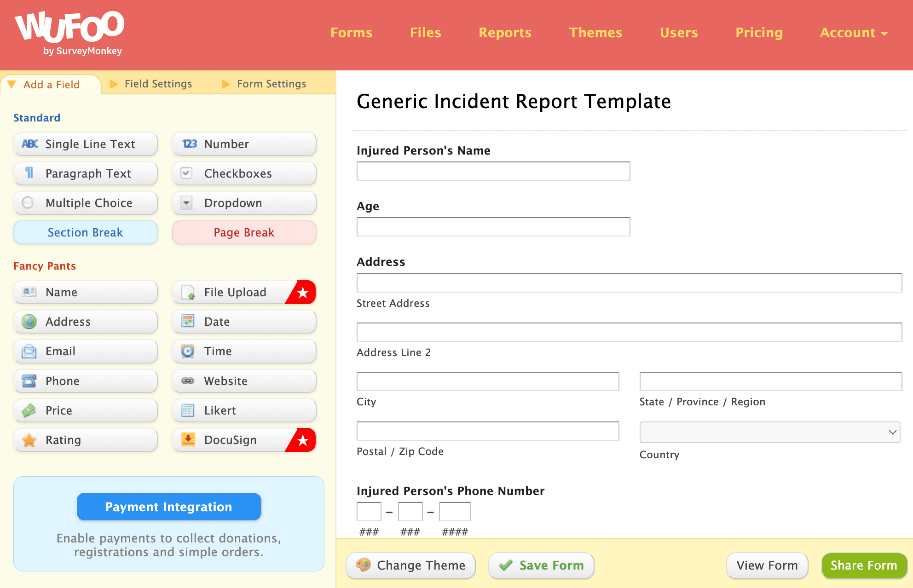Click the Injured Person's Name input
Screen dimensions: 913x588
pyautogui.click(x=493, y=171)
